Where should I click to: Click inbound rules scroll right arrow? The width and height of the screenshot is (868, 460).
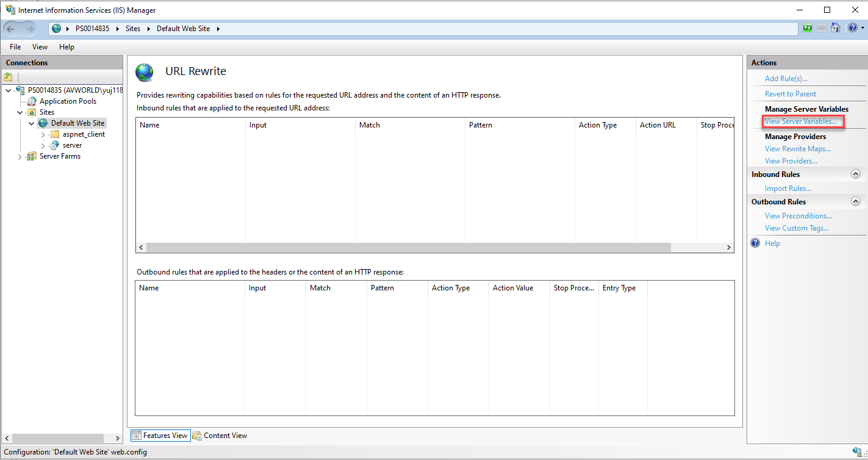(x=728, y=247)
